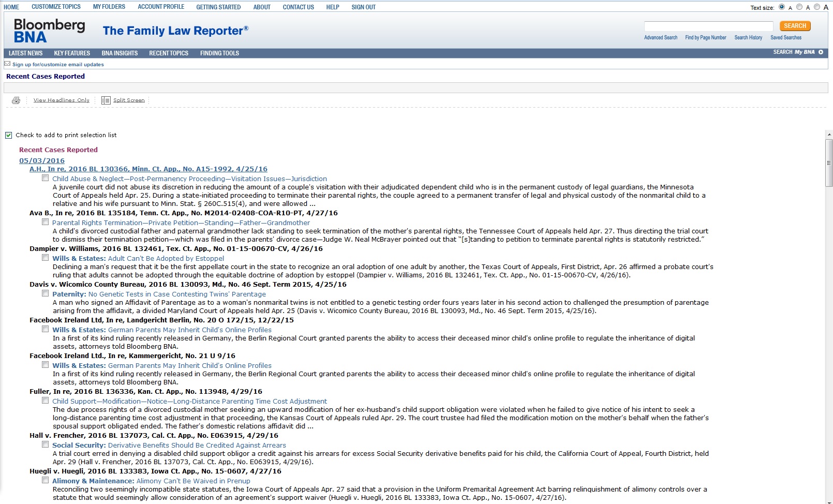Viewport: 833px width, 504px height.
Task: Open the Bloomberg BNA logo
Action: click(x=49, y=31)
